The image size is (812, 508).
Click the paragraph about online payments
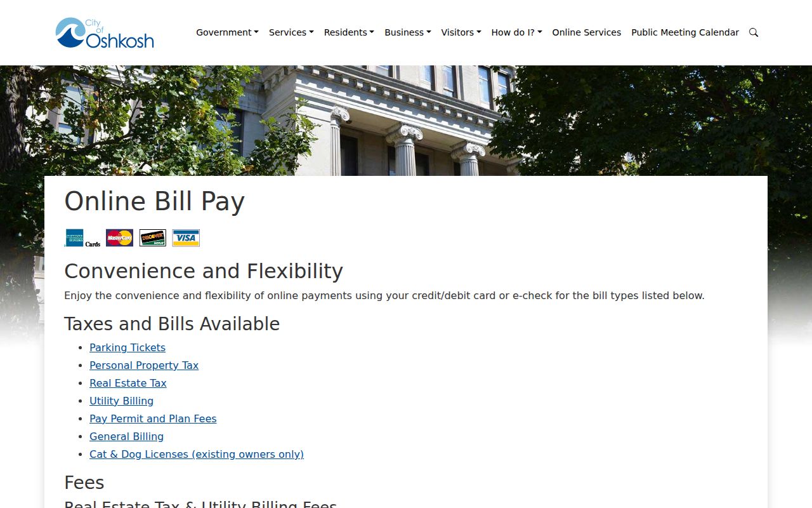(384, 295)
